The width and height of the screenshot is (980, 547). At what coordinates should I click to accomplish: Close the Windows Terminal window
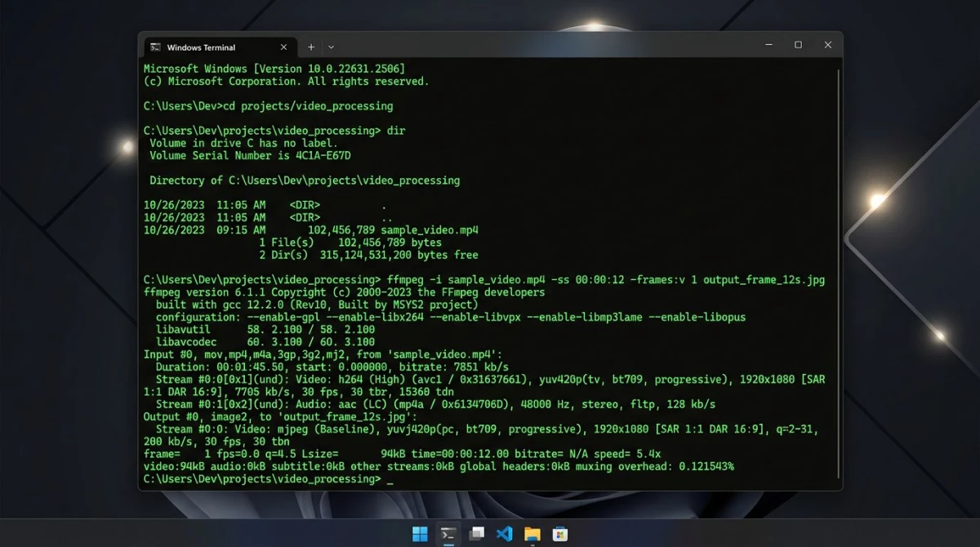[x=827, y=45]
